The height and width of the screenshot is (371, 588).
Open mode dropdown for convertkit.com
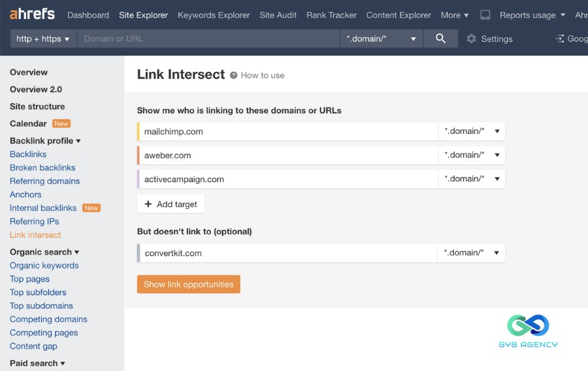[x=471, y=253]
